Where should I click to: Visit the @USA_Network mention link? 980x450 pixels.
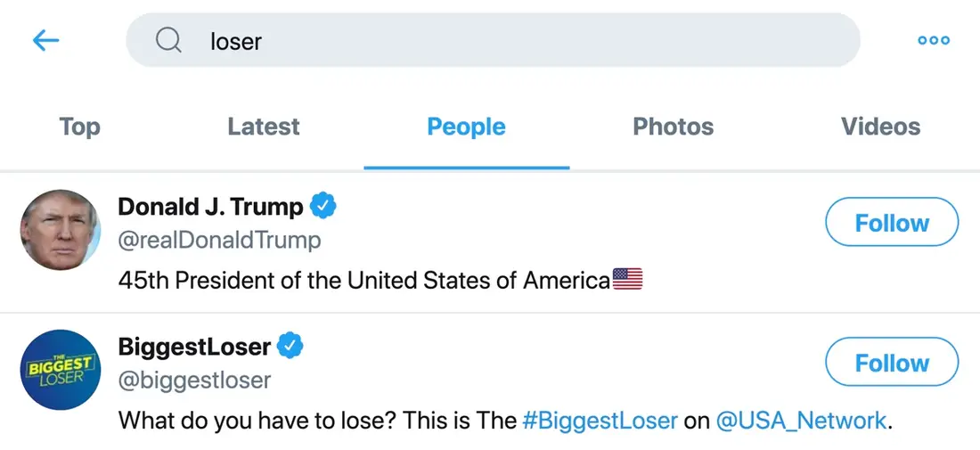tap(801, 420)
